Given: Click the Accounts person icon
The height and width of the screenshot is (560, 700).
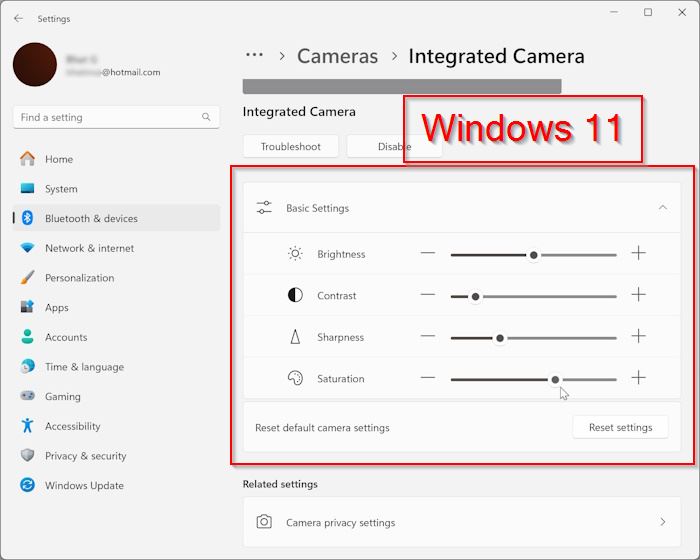Looking at the screenshot, I should coord(27,337).
